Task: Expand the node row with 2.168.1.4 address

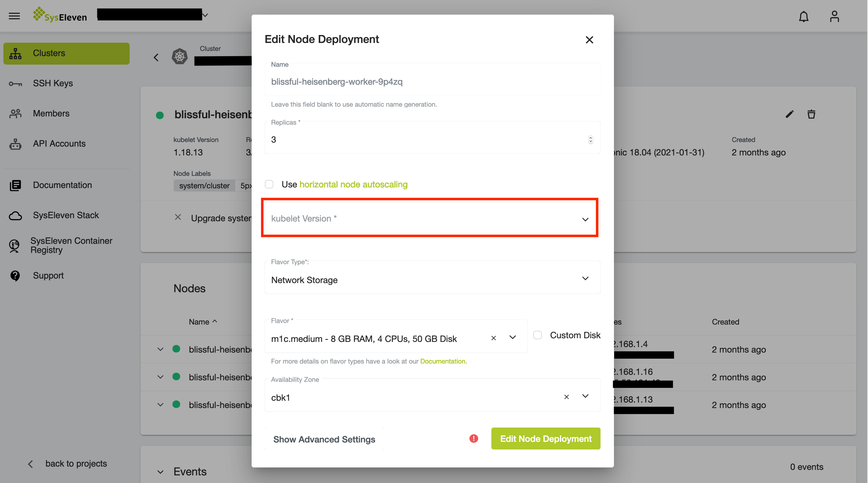Action: 160,349
